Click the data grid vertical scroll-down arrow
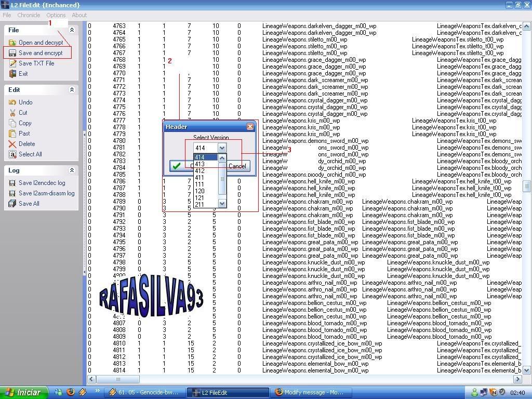The width and height of the screenshot is (532, 399). (527, 370)
